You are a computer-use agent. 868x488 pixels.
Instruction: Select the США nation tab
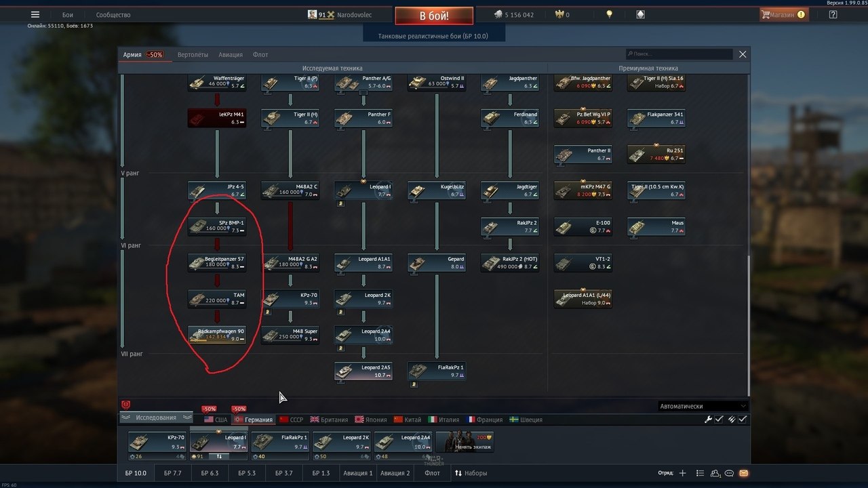(216, 420)
